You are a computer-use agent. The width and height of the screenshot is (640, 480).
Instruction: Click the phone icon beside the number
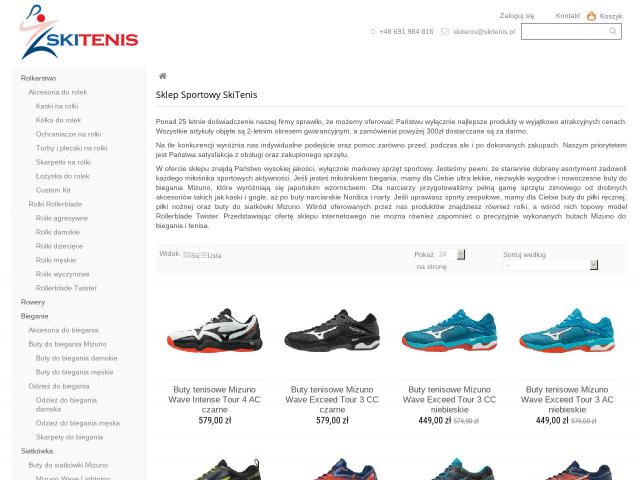pos(372,31)
